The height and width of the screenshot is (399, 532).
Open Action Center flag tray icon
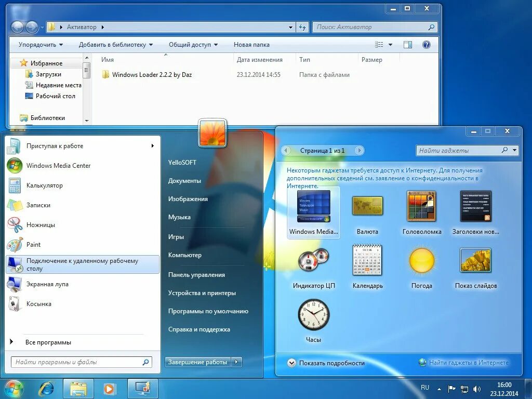pyautogui.click(x=451, y=389)
